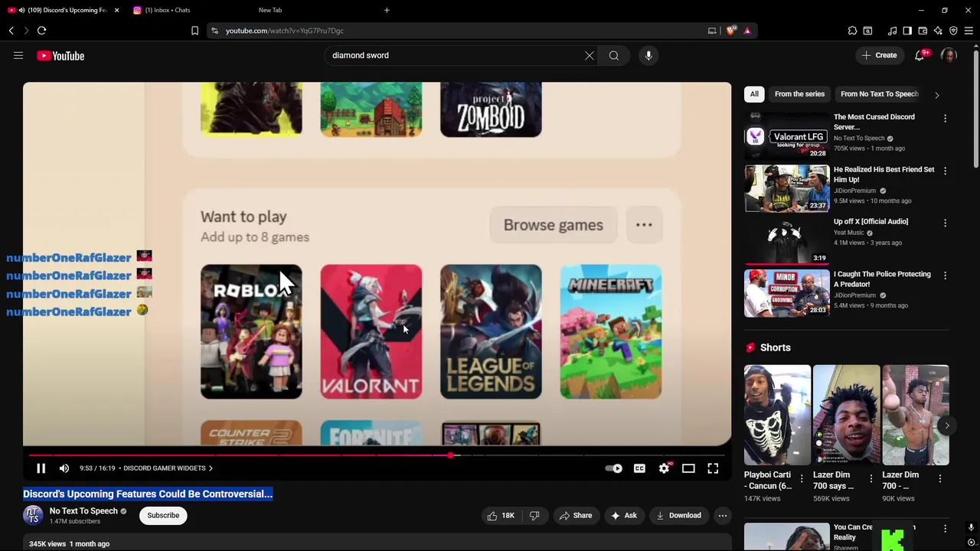Pause the video
Screen dimensions: 980x551
(41, 468)
